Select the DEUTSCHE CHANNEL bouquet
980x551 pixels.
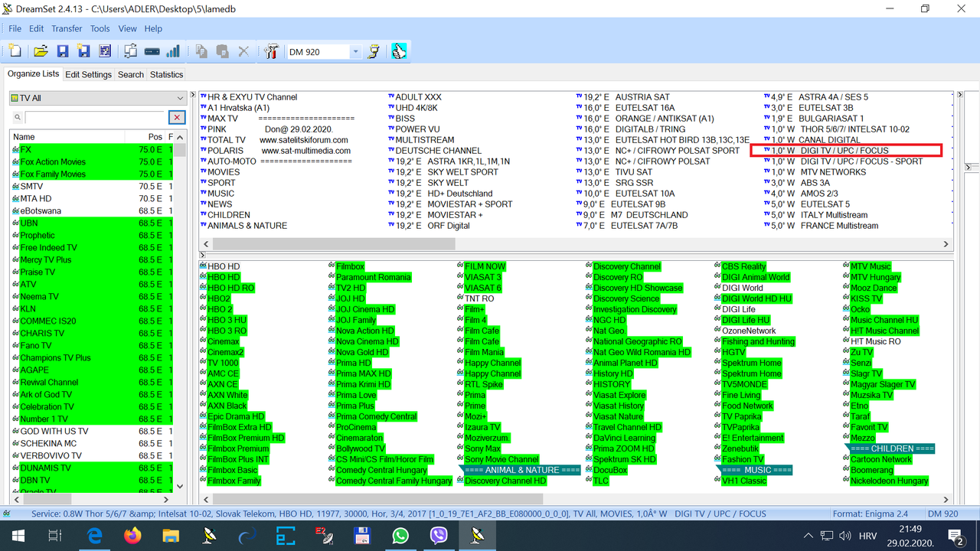(435, 151)
